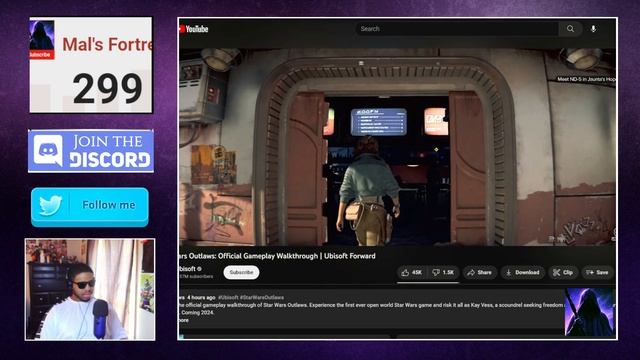Open the #StarWarsOutlaws hashtag link
640x360 pixels.
[x=262, y=298]
